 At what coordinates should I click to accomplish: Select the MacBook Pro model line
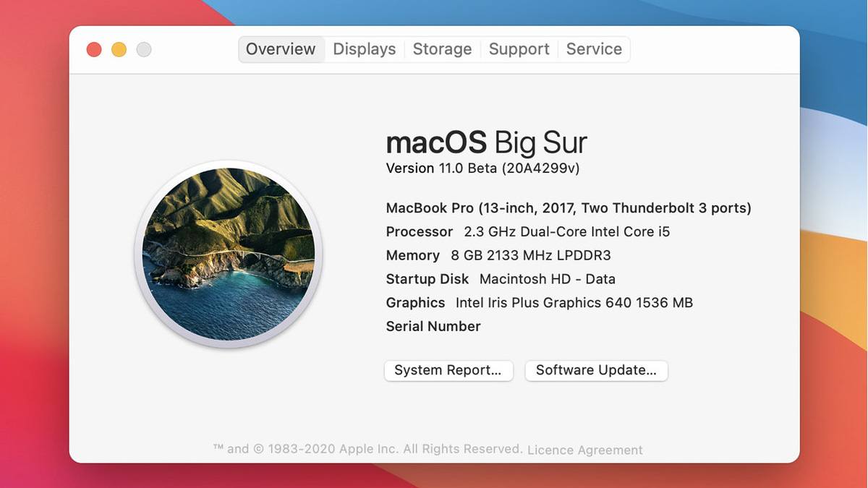[x=568, y=208]
